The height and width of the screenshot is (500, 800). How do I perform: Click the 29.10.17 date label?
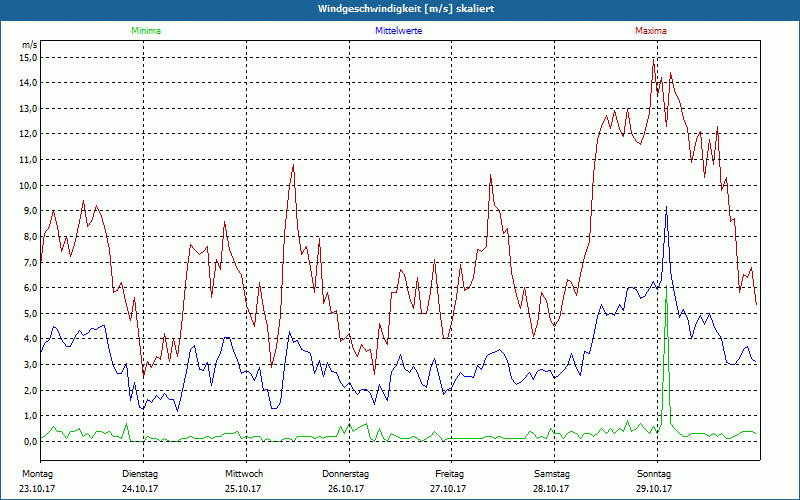point(654,488)
